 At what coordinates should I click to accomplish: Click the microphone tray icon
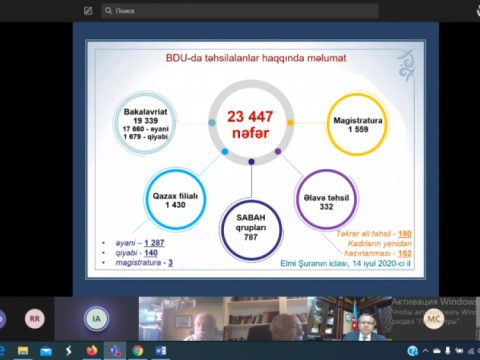pos(448,351)
